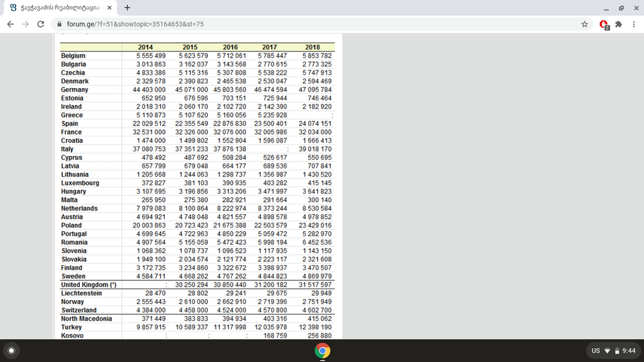644x362 pixels.
Task: Select the Greece row label
Action: (x=72, y=116)
